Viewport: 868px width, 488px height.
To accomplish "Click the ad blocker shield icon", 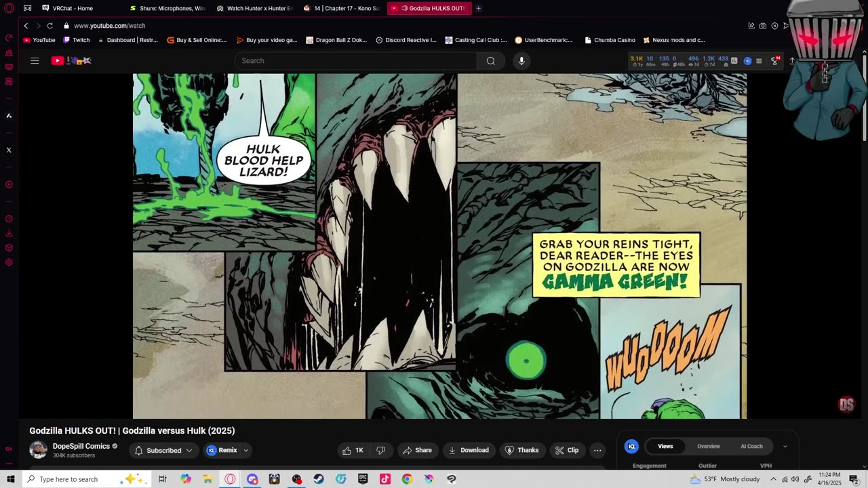I will tap(774, 26).
